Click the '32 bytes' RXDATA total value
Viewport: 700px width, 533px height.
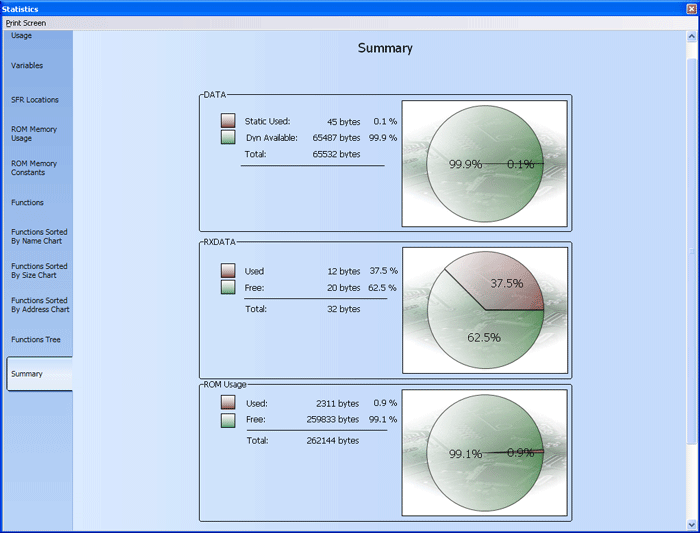point(344,309)
